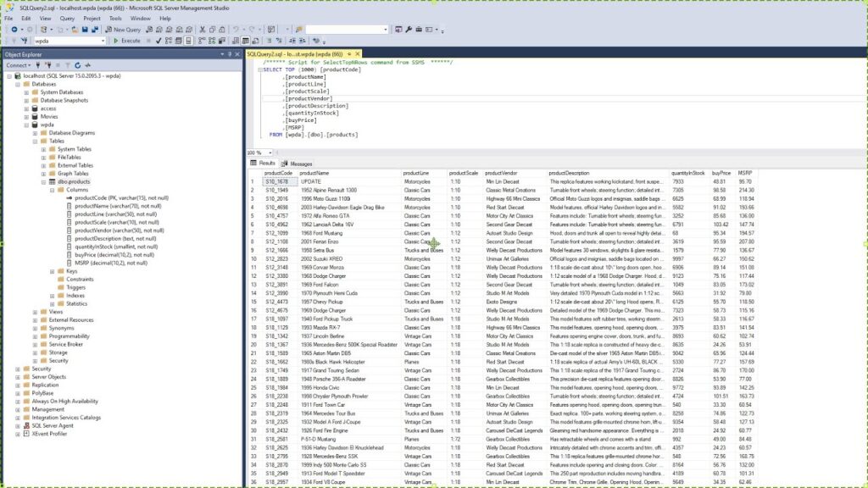Click the "1952 Alpine Renault 1300" cell
Image resolution: width=868 pixels, height=488 pixels.
[348, 190]
